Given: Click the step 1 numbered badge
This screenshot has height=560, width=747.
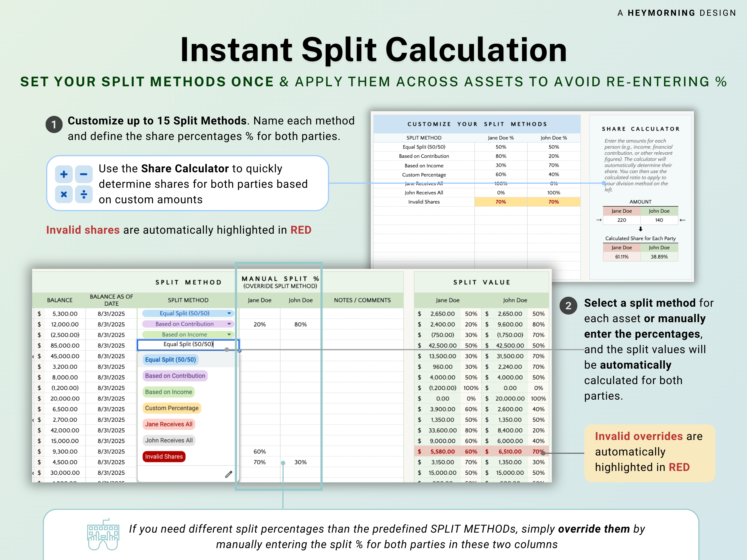Looking at the screenshot, I should (54, 124).
